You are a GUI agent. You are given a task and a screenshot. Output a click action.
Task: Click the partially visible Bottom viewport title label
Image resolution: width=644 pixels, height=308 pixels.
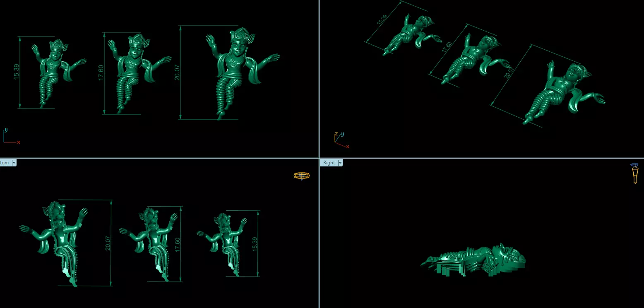click(x=5, y=163)
